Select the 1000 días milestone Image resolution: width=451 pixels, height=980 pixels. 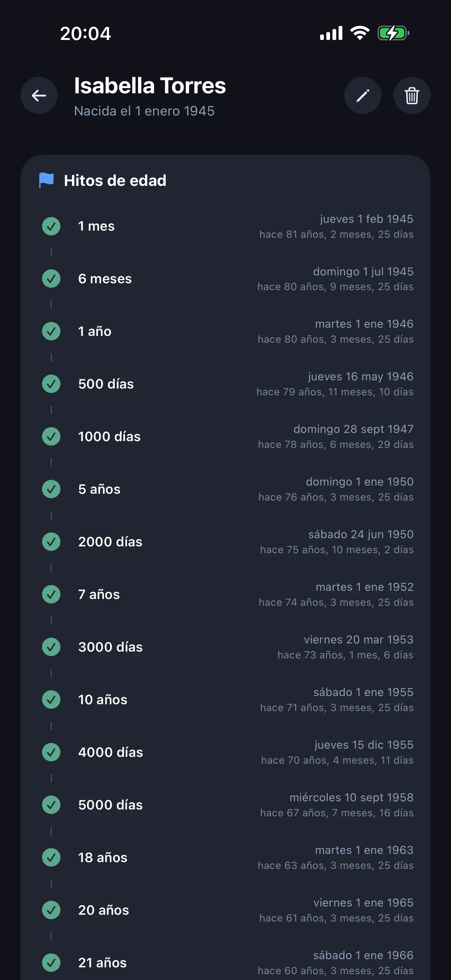tap(110, 437)
